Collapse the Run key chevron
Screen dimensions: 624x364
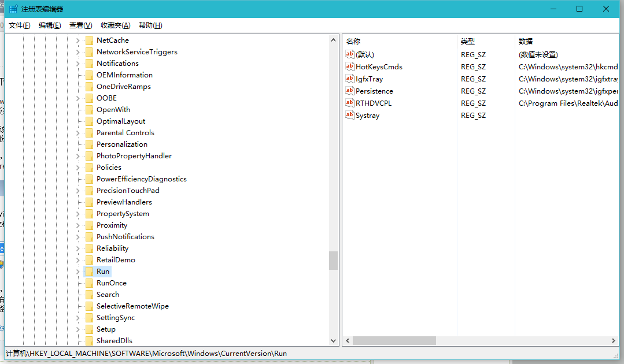pyautogui.click(x=78, y=271)
